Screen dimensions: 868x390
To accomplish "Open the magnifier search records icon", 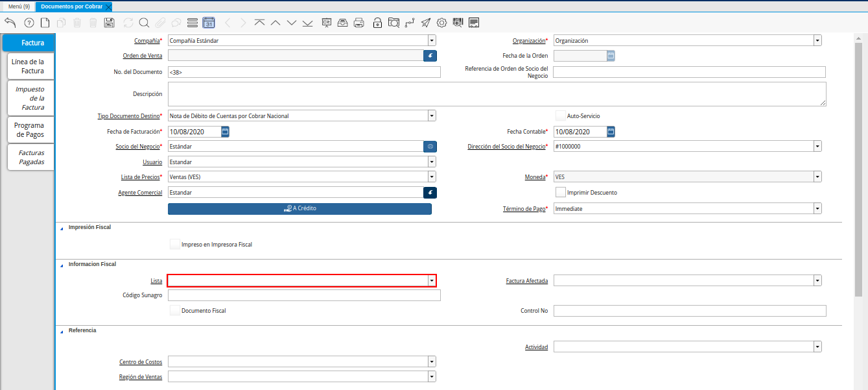I will 144,23.
